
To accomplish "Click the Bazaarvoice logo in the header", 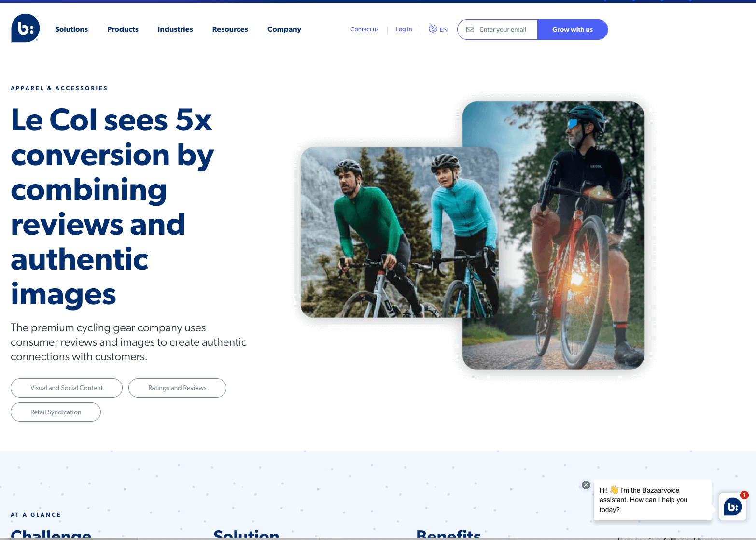I will click(26, 28).
